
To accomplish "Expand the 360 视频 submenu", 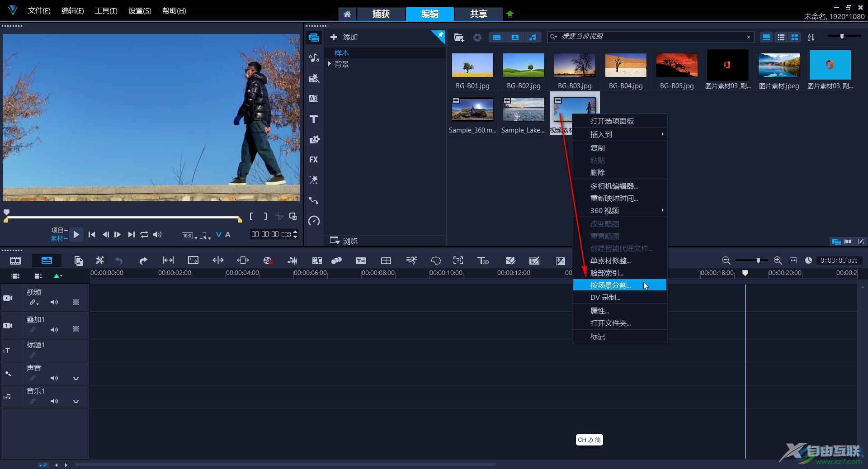I will click(620, 210).
